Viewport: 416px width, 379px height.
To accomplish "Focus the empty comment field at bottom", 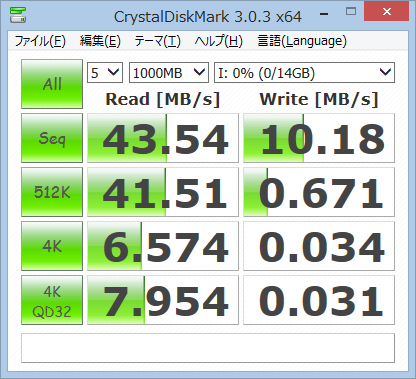I will click(208, 348).
